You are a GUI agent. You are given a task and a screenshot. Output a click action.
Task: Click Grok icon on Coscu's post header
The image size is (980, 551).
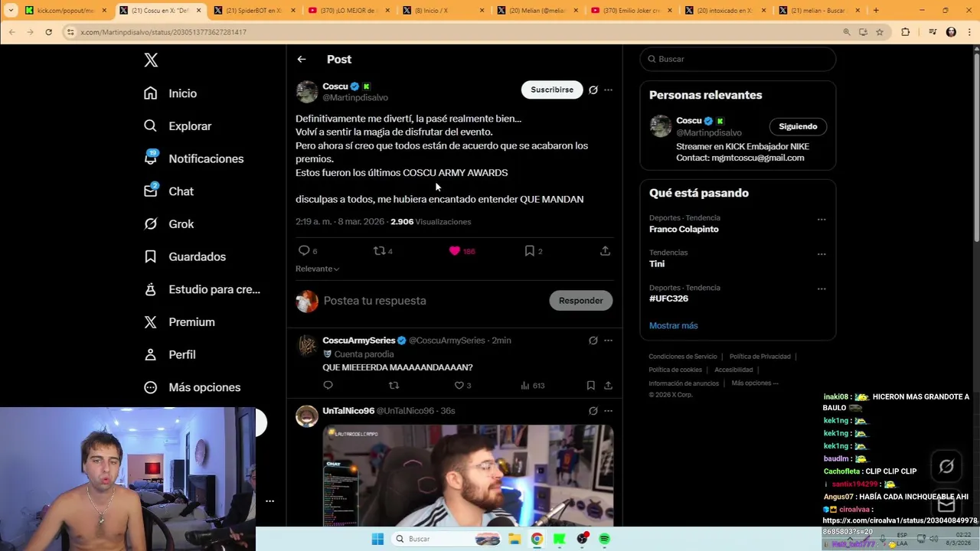[x=593, y=90]
